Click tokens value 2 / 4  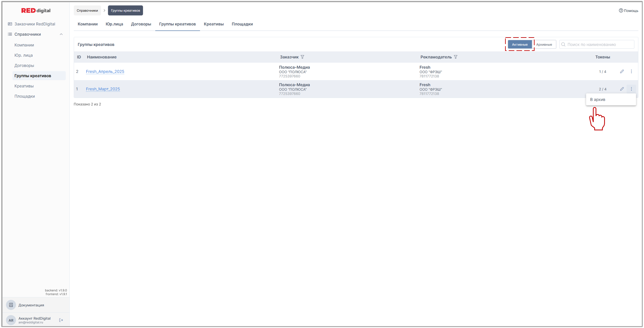[x=603, y=89]
